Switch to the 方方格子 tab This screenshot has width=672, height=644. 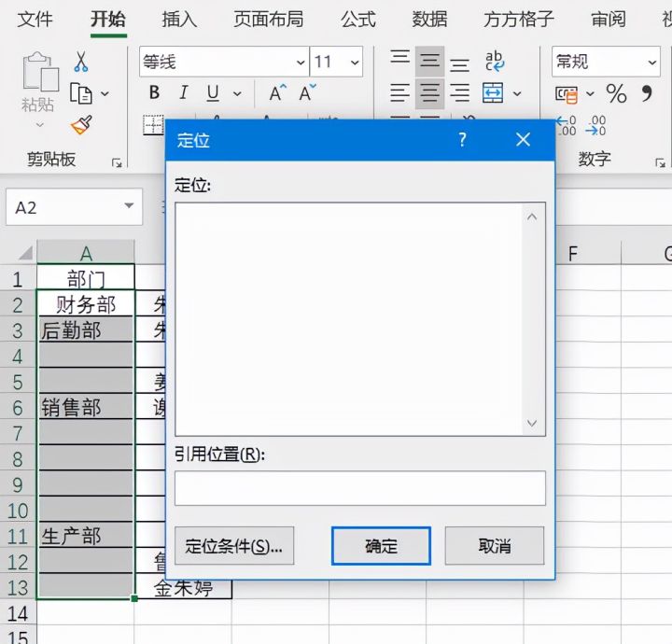[519, 20]
